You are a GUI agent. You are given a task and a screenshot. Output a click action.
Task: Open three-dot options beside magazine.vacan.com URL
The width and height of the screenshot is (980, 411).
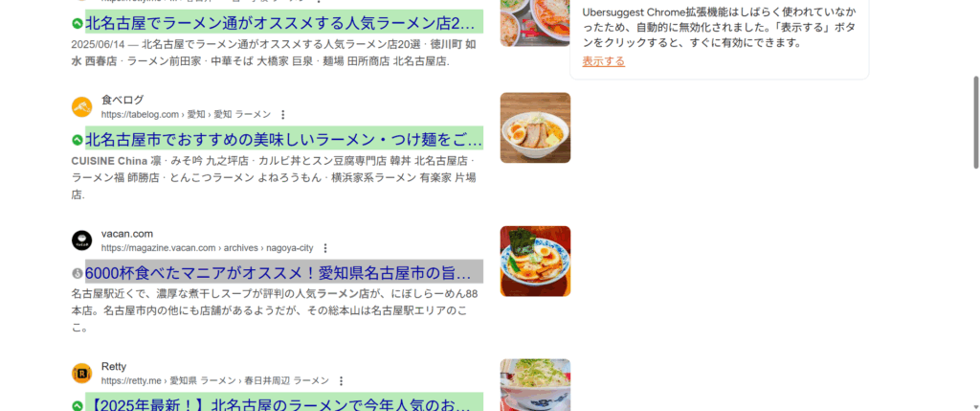325,248
